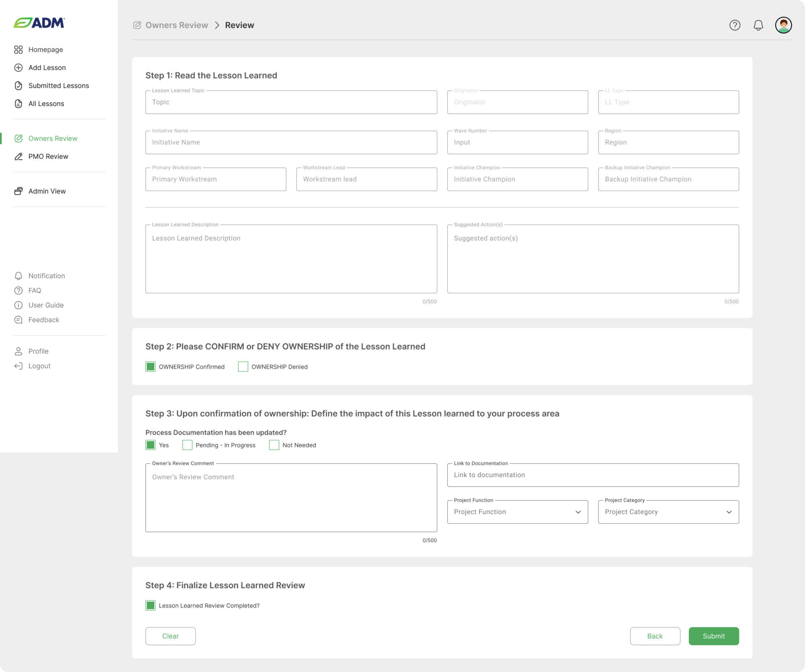805x672 pixels.
Task: Click the Feedback chat icon
Action: coord(18,320)
